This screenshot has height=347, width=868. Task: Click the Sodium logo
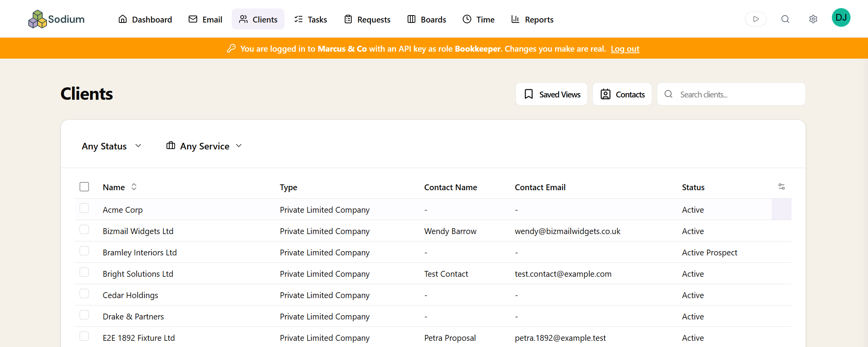tap(56, 19)
